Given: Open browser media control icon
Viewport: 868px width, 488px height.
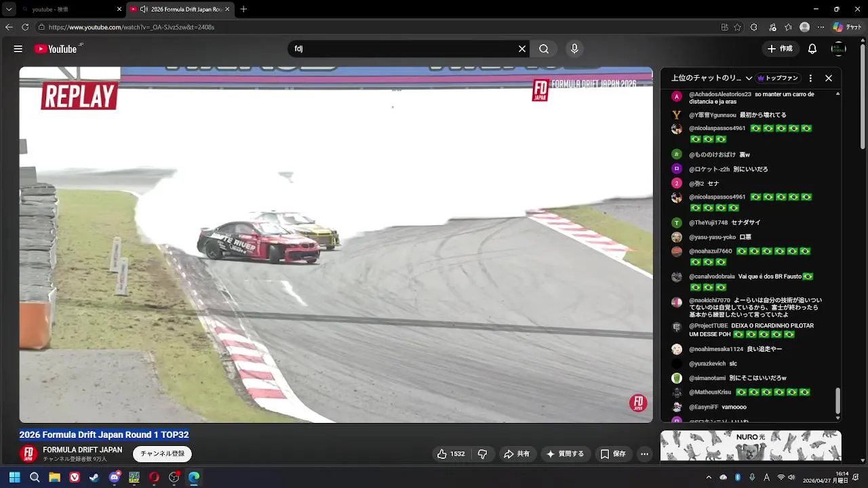Looking at the screenshot, I should [x=772, y=27].
